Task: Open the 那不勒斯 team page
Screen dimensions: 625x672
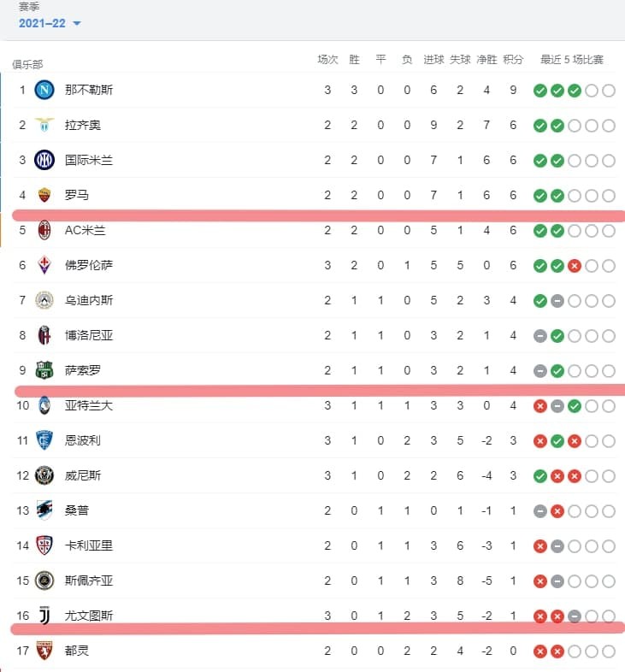Action: [89, 90]
